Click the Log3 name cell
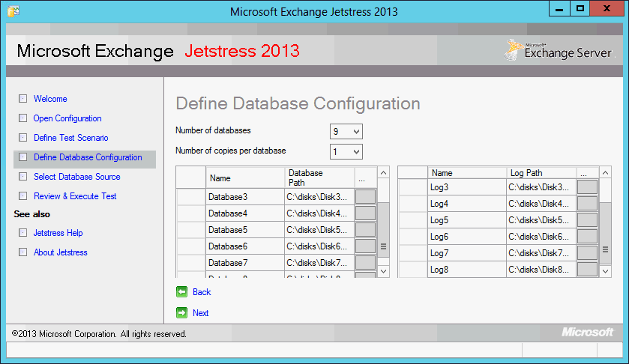 pos(467,186)
